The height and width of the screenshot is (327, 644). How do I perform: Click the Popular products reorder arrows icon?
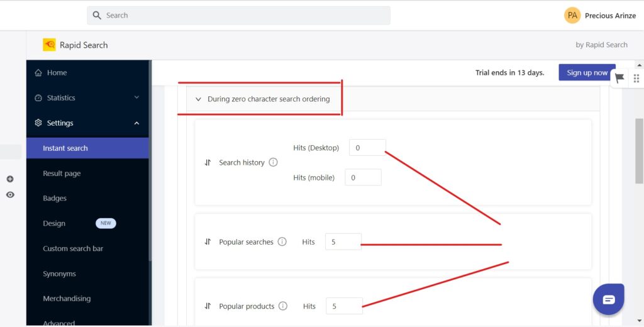click(x=208, y=306)
